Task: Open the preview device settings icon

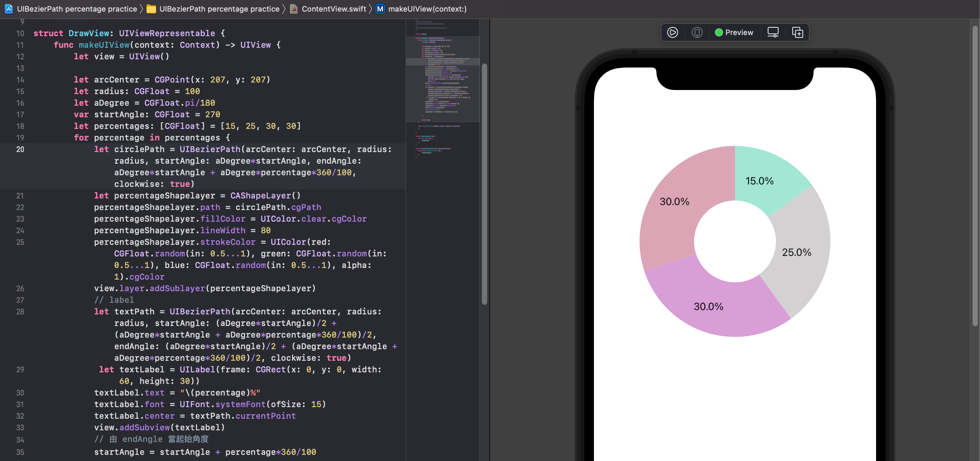Action: (773, 32)
